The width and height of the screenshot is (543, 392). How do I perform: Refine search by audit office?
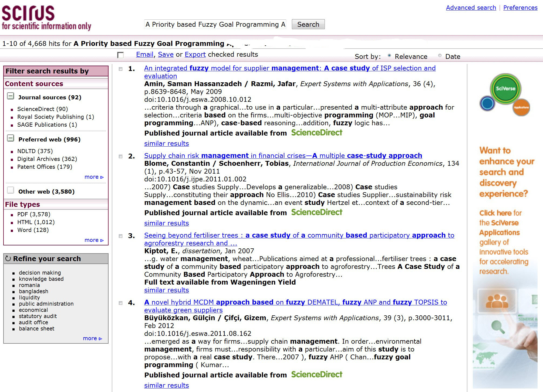(33, 322)
